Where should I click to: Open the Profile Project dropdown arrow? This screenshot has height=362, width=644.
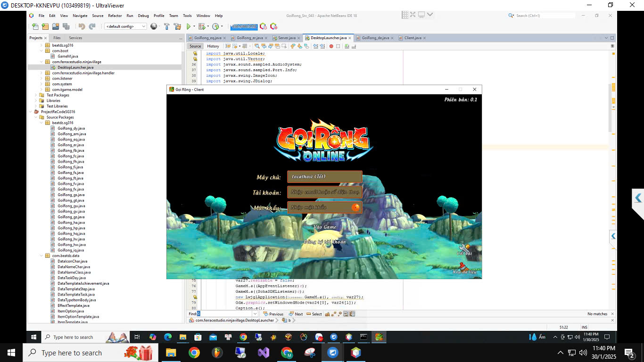222,26
